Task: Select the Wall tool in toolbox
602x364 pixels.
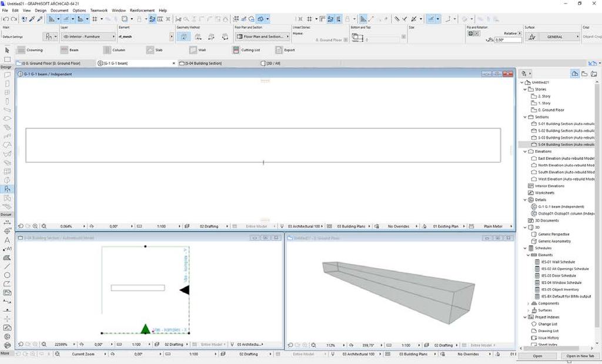Action: [7, 75]
